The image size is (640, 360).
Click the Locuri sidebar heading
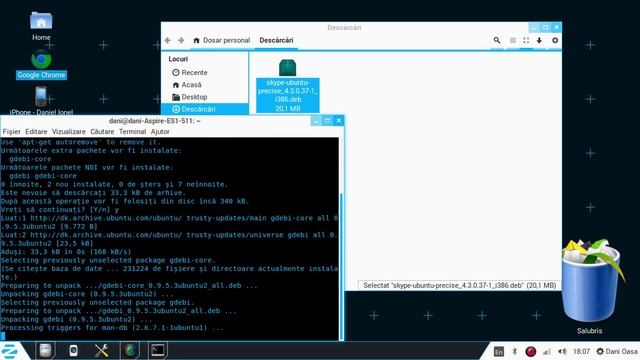(x=178, y=59)
